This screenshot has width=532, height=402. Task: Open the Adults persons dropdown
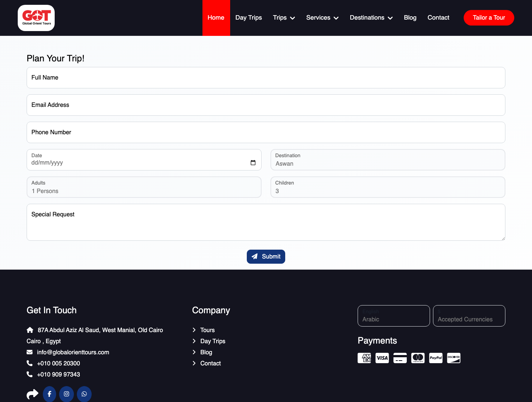(x=144, y=187)
